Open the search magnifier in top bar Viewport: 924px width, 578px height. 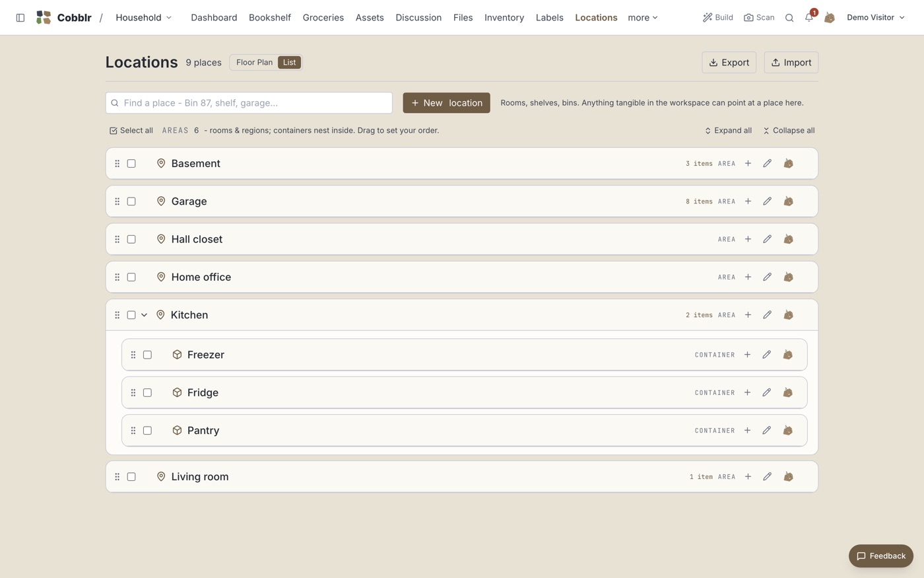(x=789, y=18)
